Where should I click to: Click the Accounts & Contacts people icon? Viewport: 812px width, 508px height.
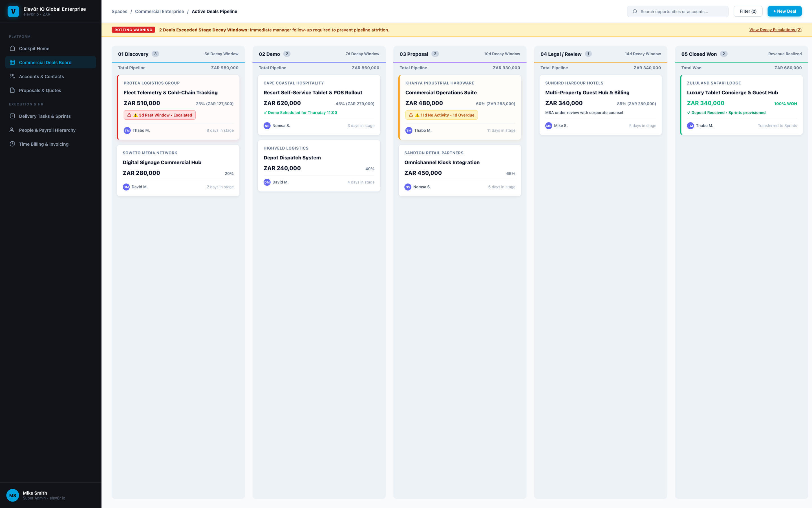point(12,76)
